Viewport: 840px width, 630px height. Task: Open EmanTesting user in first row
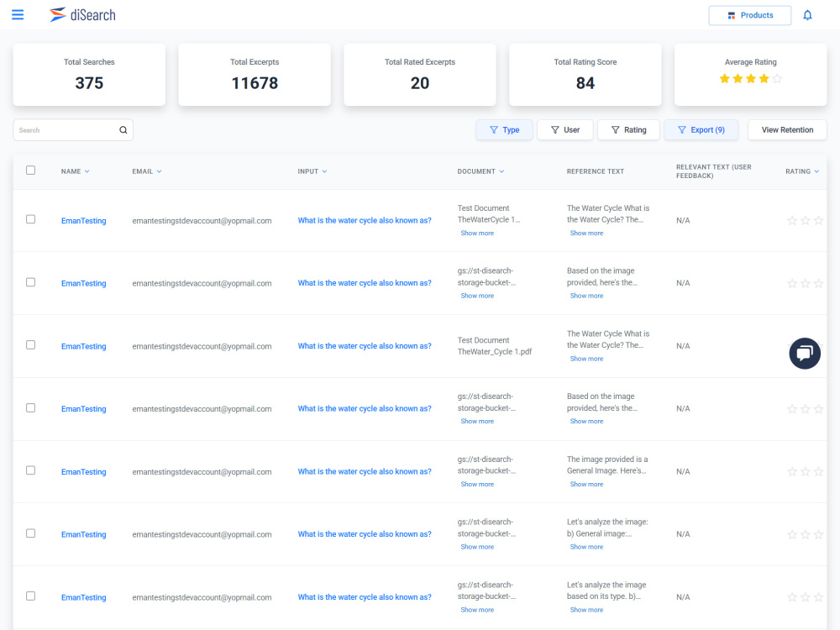(x=83, y=221)
